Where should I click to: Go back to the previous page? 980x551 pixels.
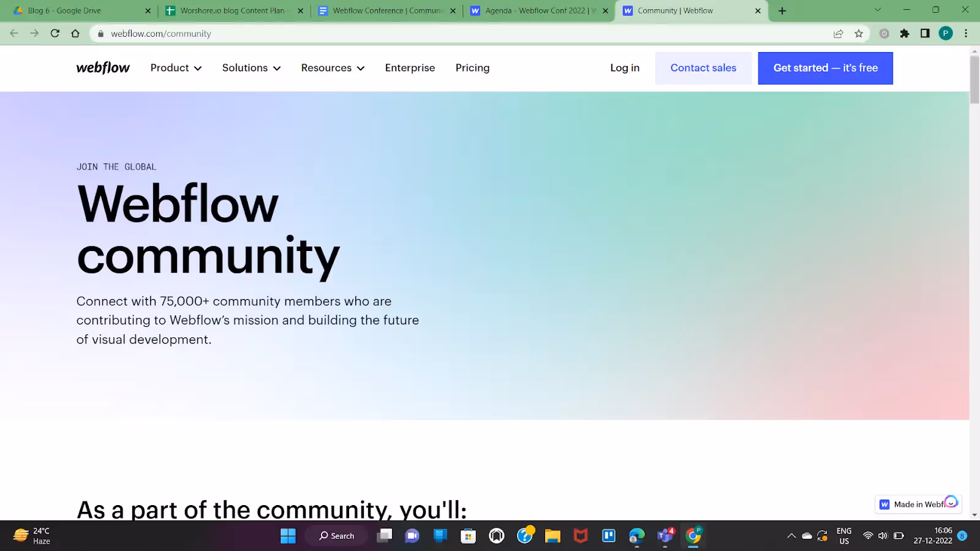14,34
